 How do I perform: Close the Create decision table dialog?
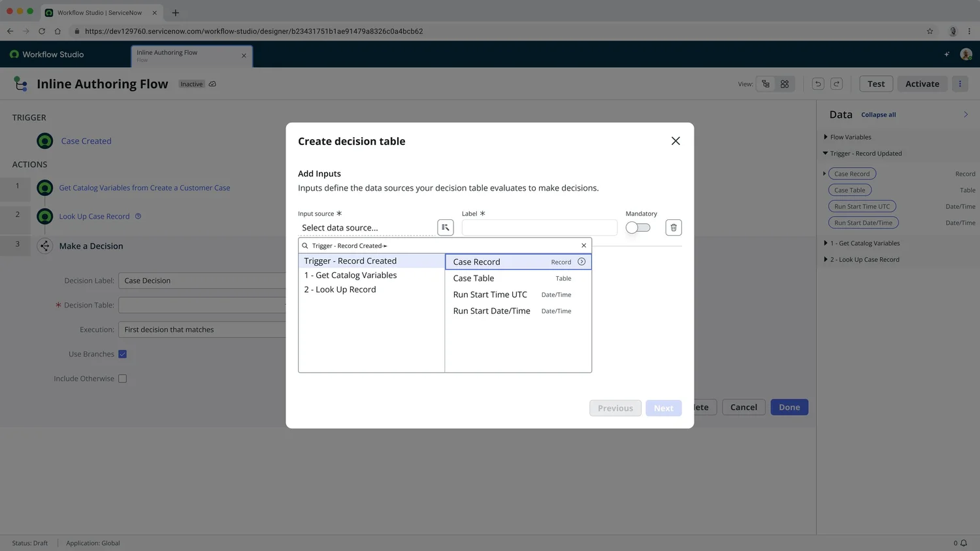tap(676, 141)
